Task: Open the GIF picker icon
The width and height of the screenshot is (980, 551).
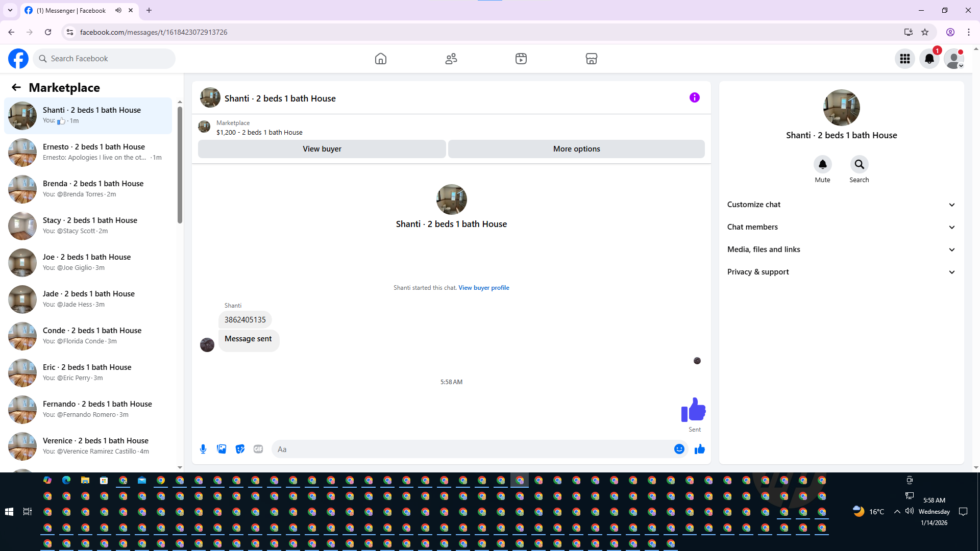Action: 258,449
